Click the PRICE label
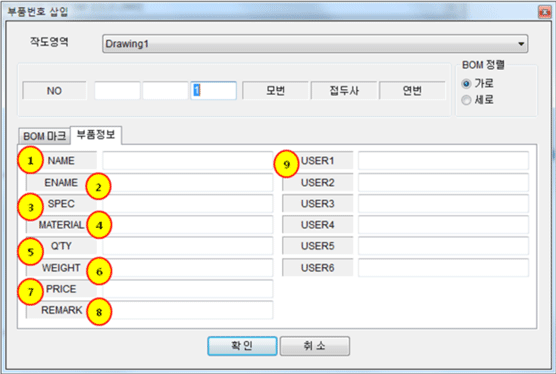 pos(61,289)
